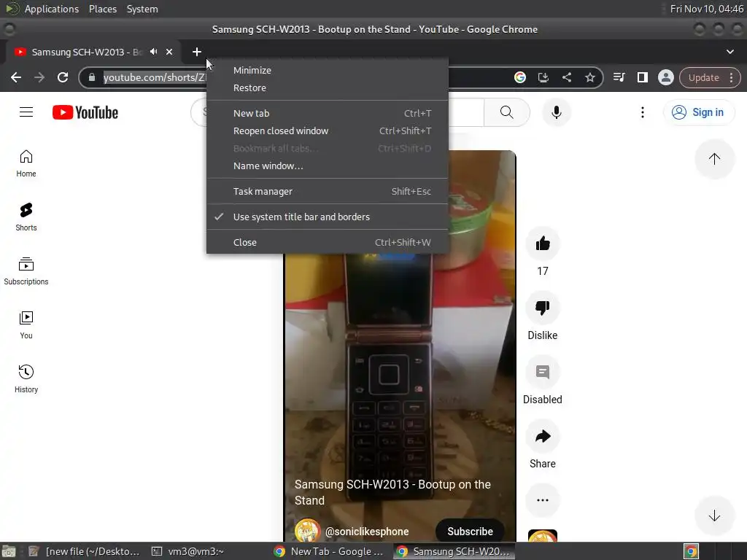Open the media controls icon in toolbar
The height and width of the screenshot is (560, 747).
pyautogui.click(x=619, y=77)
